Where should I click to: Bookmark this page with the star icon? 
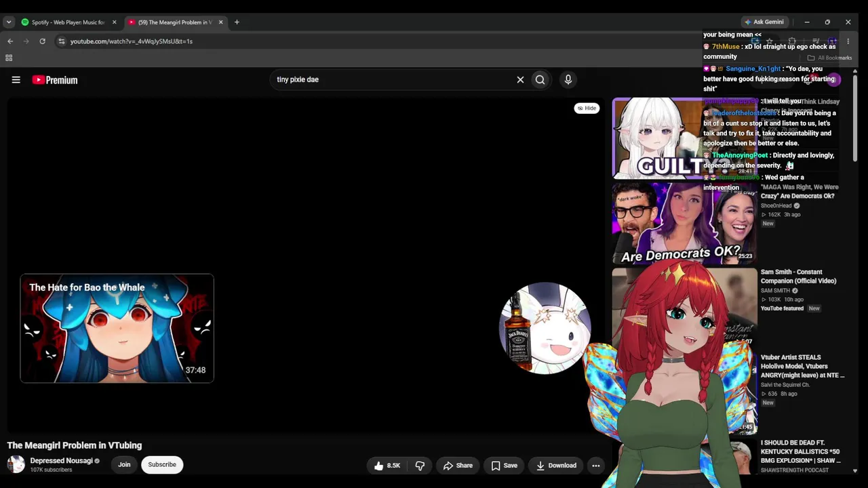[x=770, y=41]
